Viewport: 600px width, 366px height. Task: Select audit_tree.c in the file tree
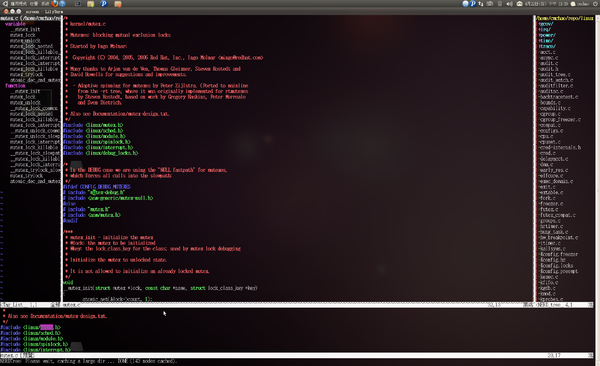pos(554,75)
